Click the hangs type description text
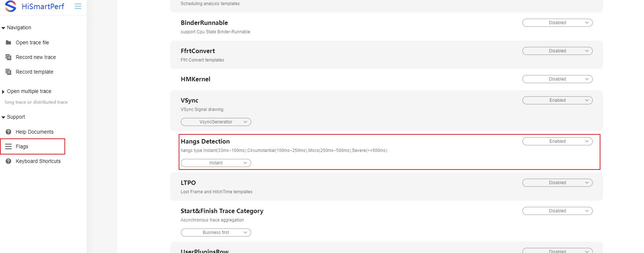 (x=284, y=150)
